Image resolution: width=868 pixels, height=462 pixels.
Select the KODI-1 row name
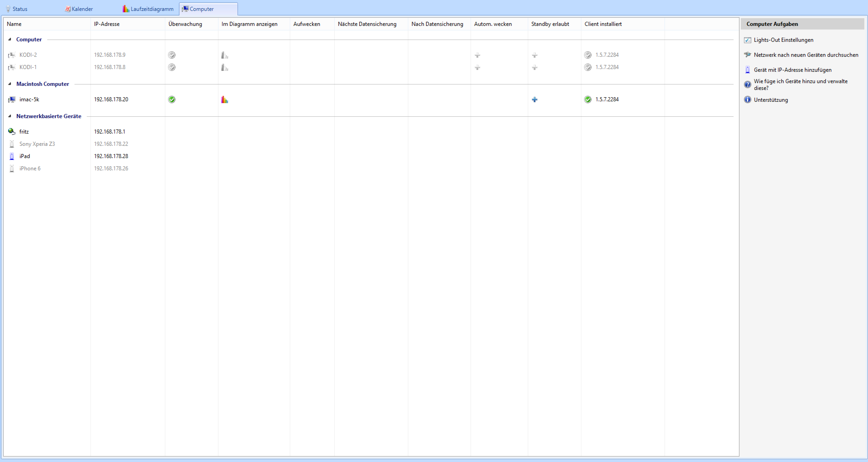click(28, 67)
